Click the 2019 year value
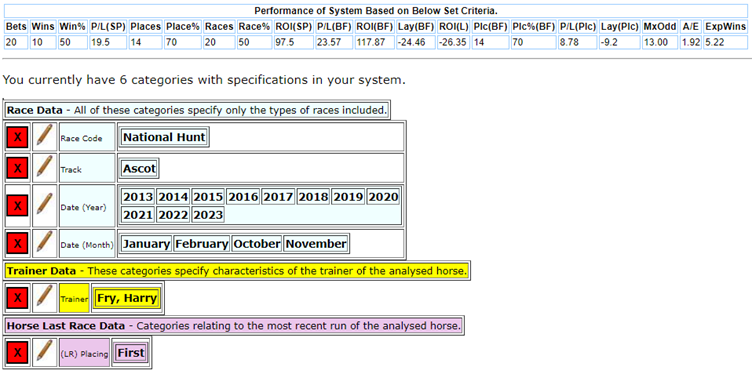Viewport: 752px width, 374px height. (348, 197)
